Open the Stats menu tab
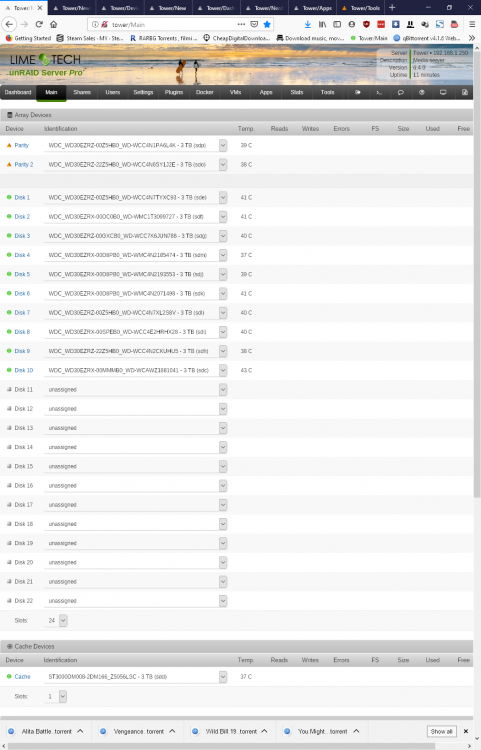 tap(296, 92)
